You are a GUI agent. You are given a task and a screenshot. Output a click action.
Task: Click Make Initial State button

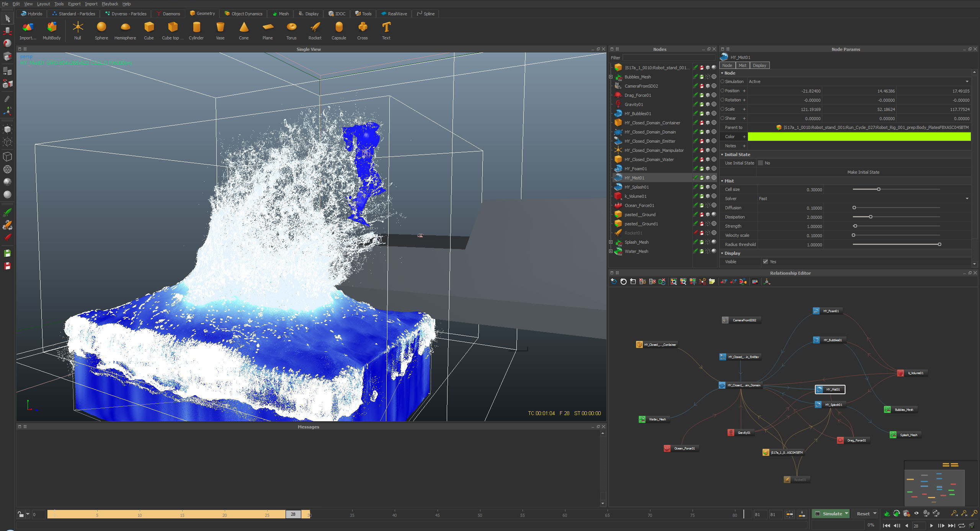[863, 172]
